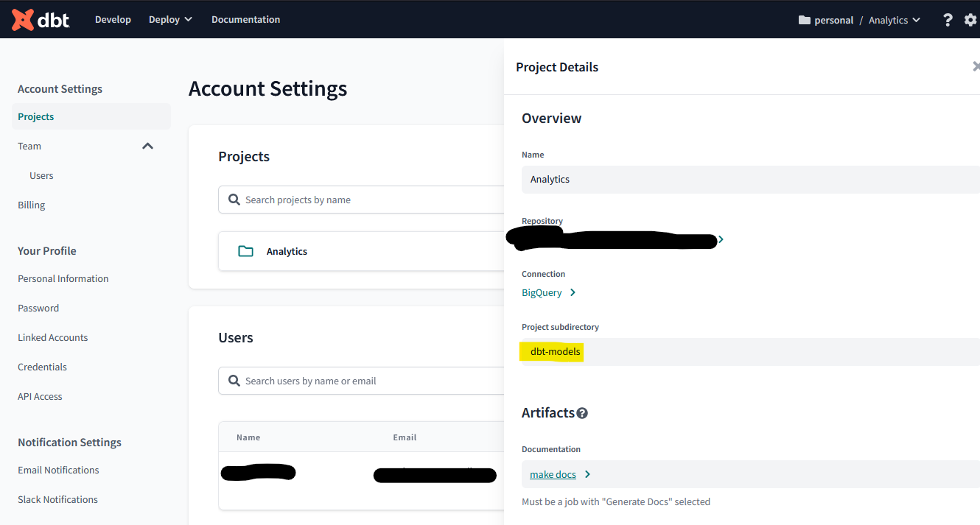Open the Develop menu

(113, 20)
